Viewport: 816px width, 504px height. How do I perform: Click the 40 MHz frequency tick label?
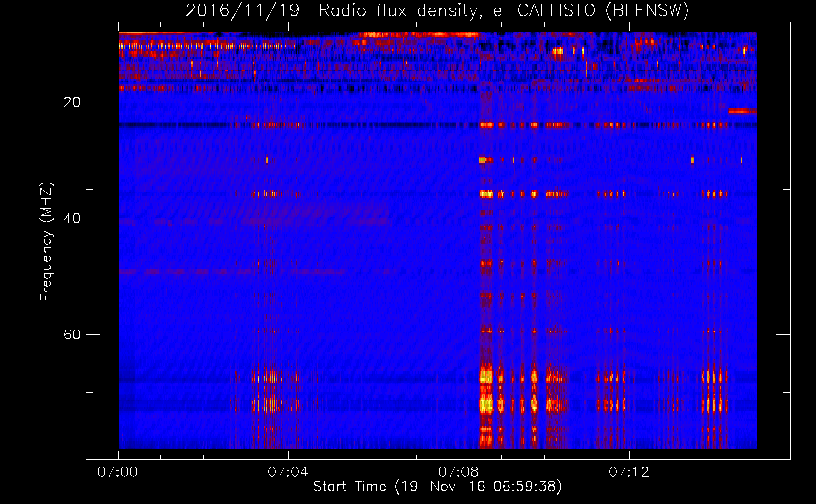point(72,218)
